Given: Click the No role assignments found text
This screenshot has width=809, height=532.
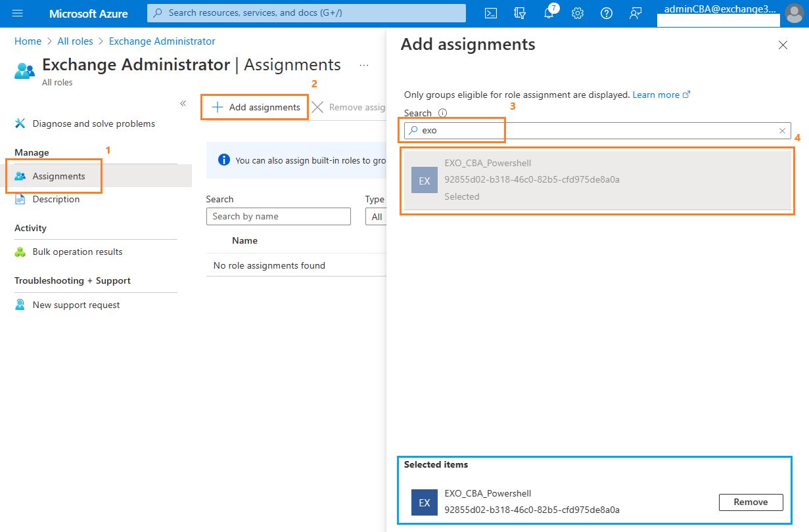Looking at the screenshot, I should point(269,265).
